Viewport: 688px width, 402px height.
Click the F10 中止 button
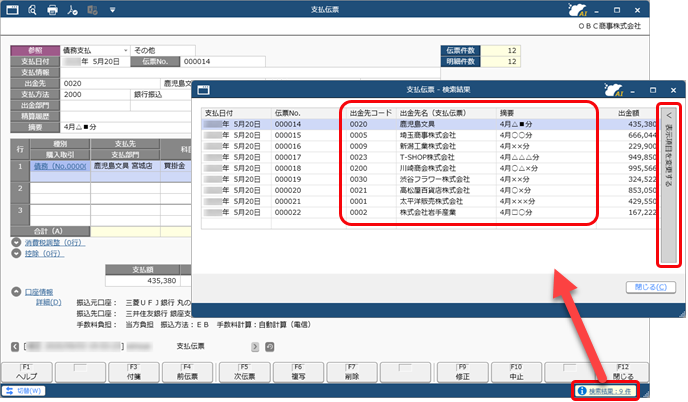(516, 372)
